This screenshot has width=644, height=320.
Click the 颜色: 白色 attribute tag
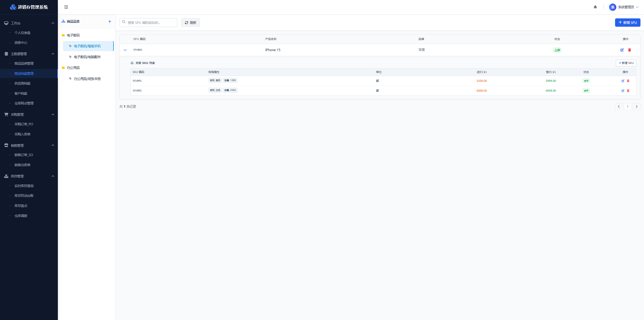pyautogui.click(x=215, y=90)
